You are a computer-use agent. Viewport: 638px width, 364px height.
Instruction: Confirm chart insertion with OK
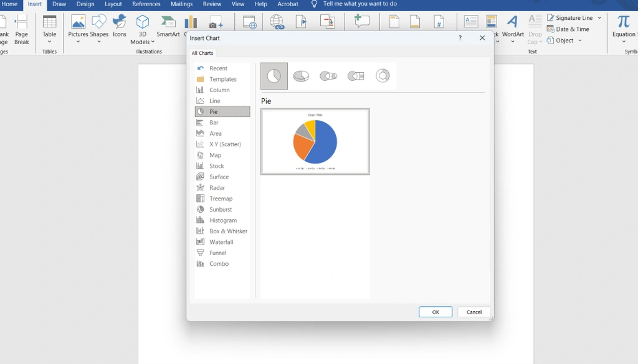click(x=435, y=312)
